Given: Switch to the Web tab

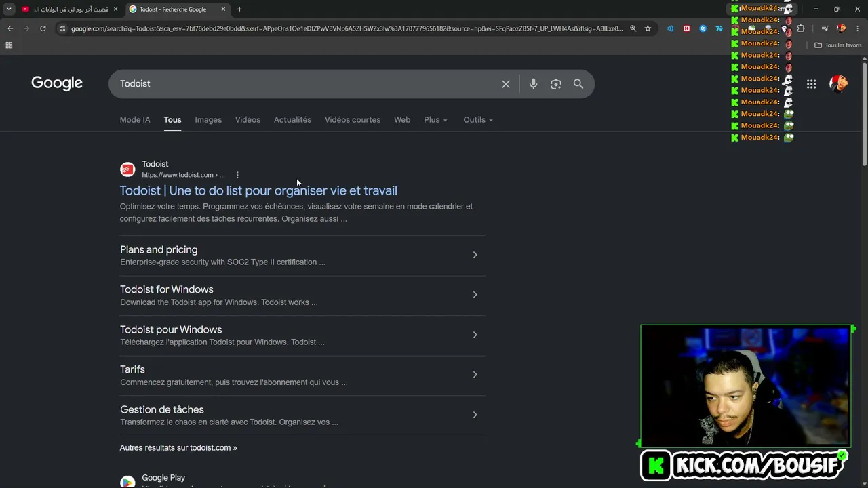Looking at the screenshot, I should pyautogui.click(x=402, y=120).
